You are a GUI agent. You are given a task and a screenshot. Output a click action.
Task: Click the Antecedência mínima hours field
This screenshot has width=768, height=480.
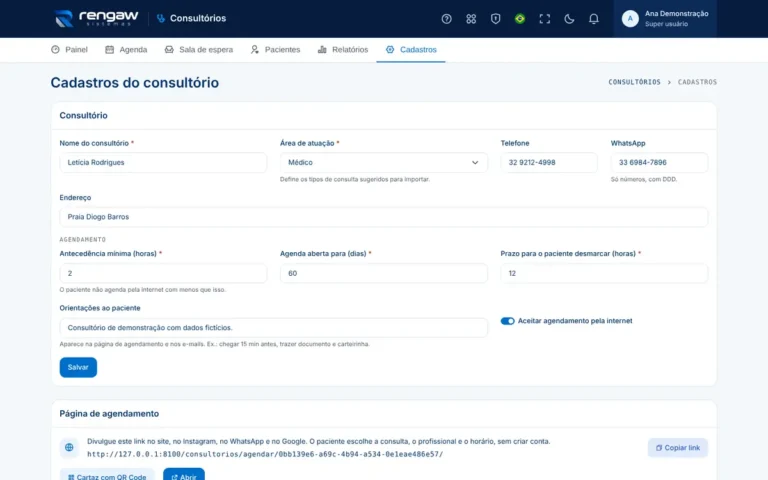pyautogui.click(x=163, y=273)
